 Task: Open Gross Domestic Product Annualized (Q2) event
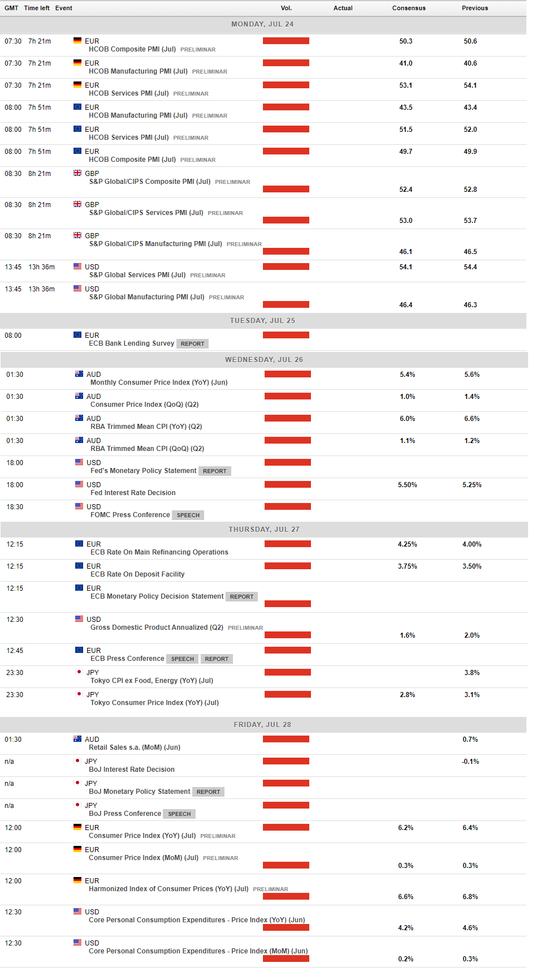click(157, 627)
